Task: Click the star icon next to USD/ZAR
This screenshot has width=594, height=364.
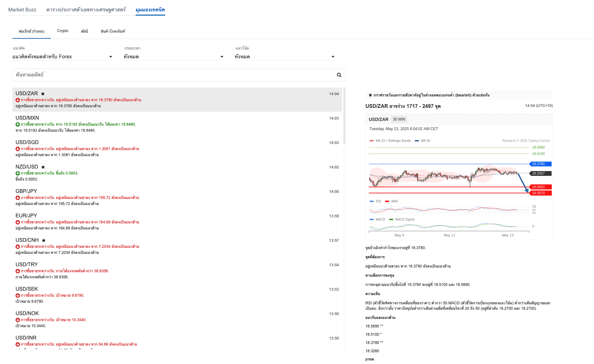Action: click(x=43, y=94)
